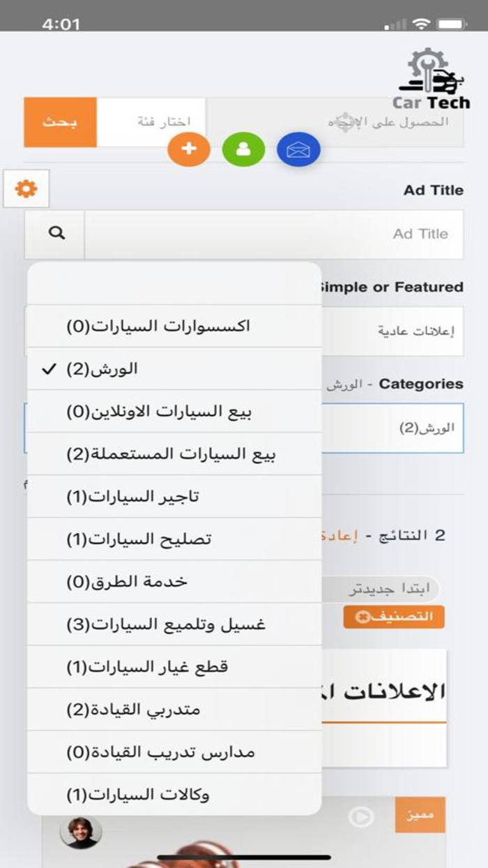Select وكالات السيارات(1) from the list

coord(174,794)
